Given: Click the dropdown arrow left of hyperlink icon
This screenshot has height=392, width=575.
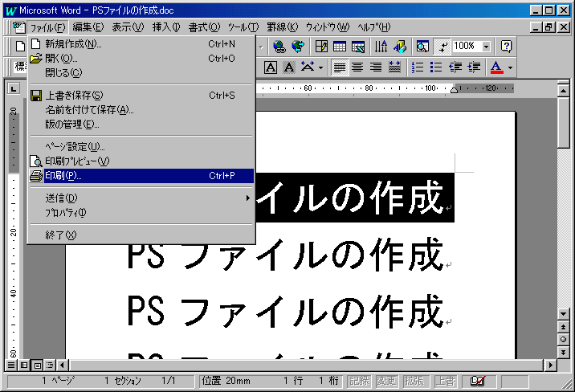Looking at the screenshot, I should (x=261, y=47).
